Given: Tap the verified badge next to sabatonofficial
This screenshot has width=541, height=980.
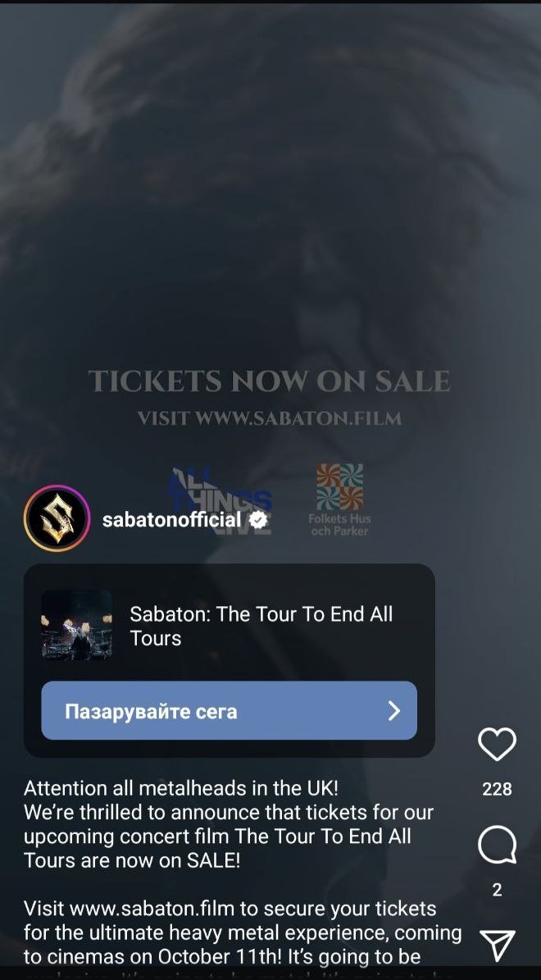Looking at the screenshot, I should (258, 519).
